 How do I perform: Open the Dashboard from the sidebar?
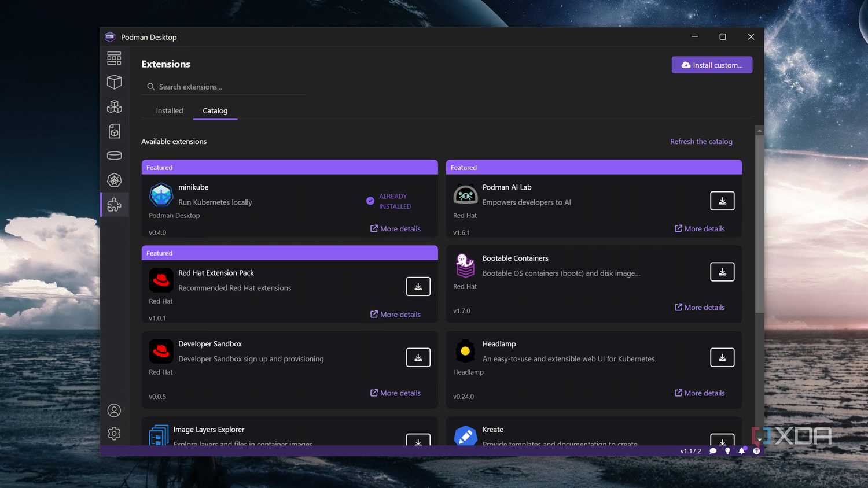click(x=114, y=58)
